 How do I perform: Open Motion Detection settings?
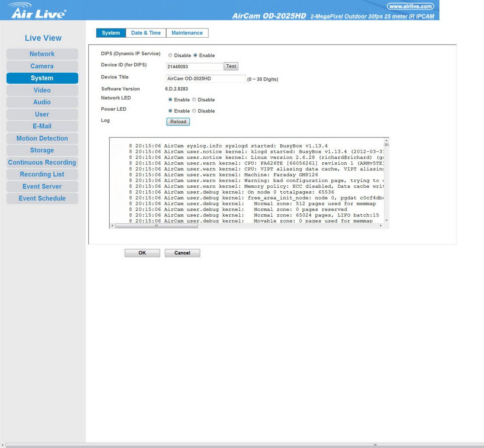click(x=42, y=138)
